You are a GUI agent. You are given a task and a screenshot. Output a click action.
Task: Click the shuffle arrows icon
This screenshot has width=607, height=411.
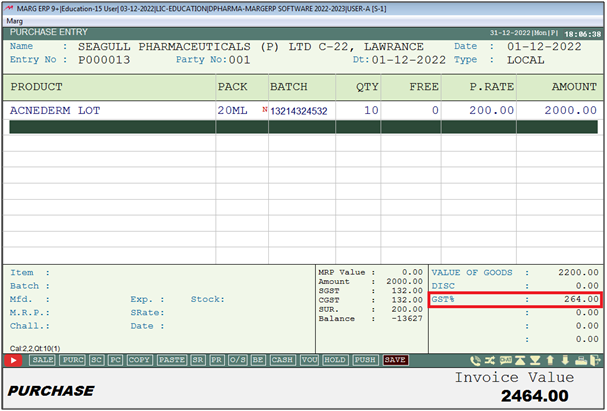click(x=490, y=360)
